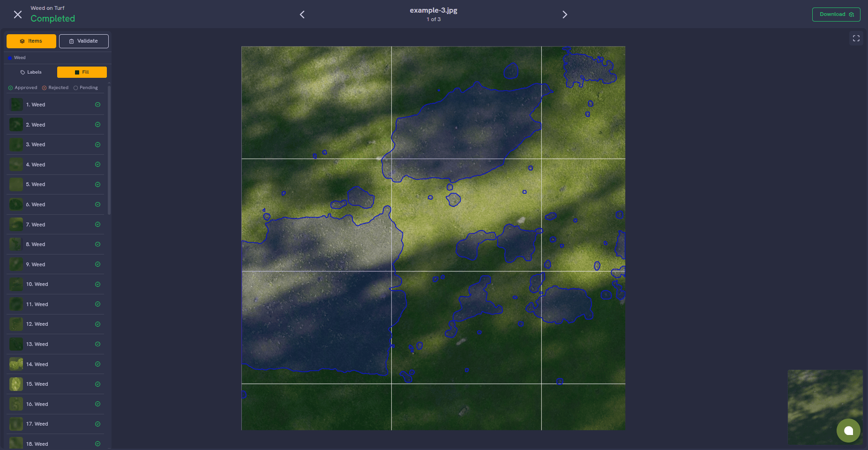Click the Completed status label
The height and width of the screenshot is (450, 868).
coord(53,19)
